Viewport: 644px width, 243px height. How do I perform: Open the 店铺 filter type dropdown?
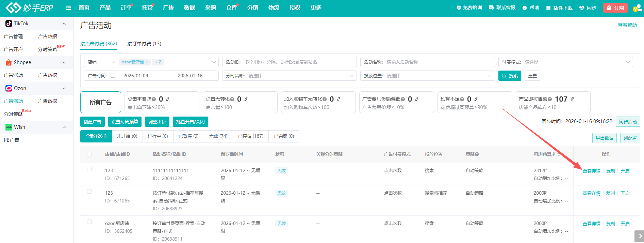coord(101,62)
